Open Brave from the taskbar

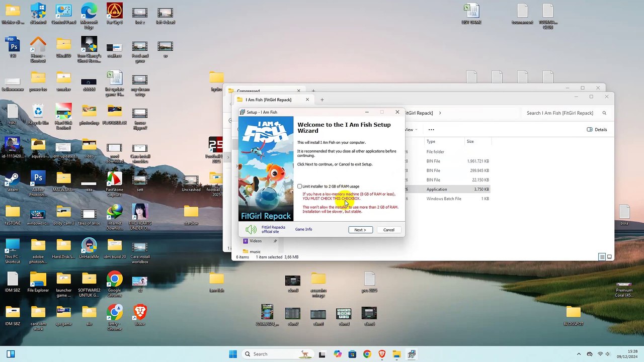point(382,354)
